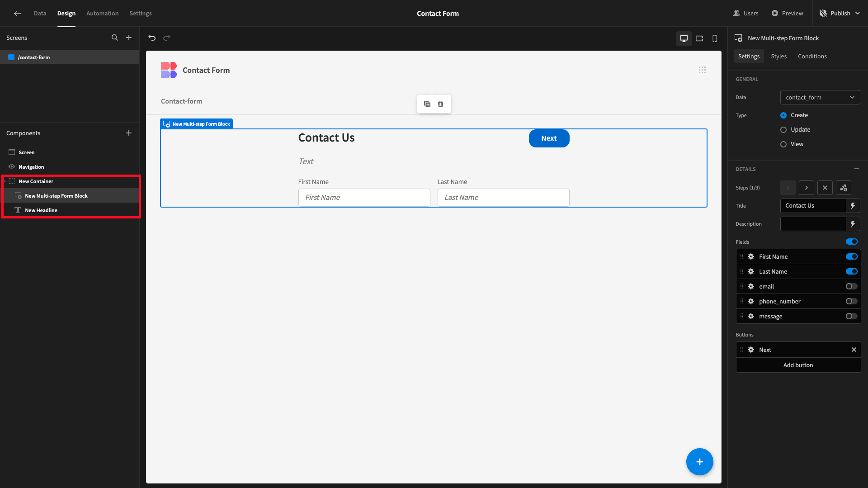The height and width of the screenshot is (488, 868).
Task: Switch to tablet preview device icon
Action: [699, 38]
